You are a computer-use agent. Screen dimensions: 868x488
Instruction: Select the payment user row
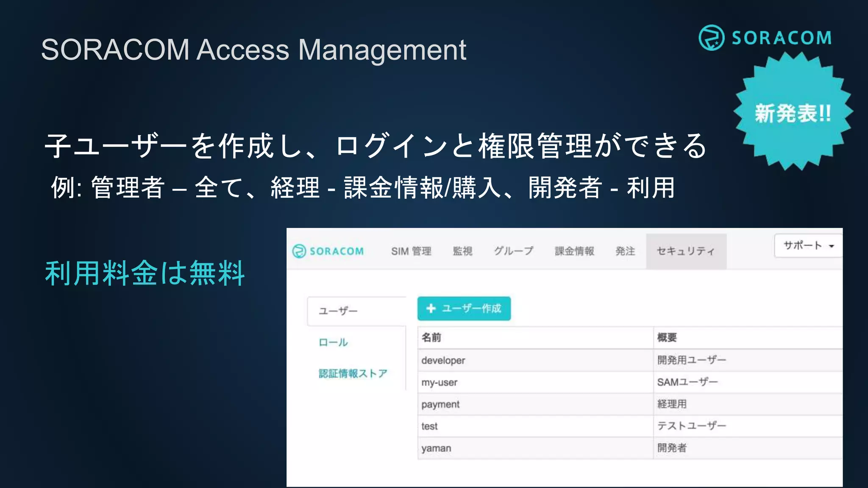(x=630, y=405)
